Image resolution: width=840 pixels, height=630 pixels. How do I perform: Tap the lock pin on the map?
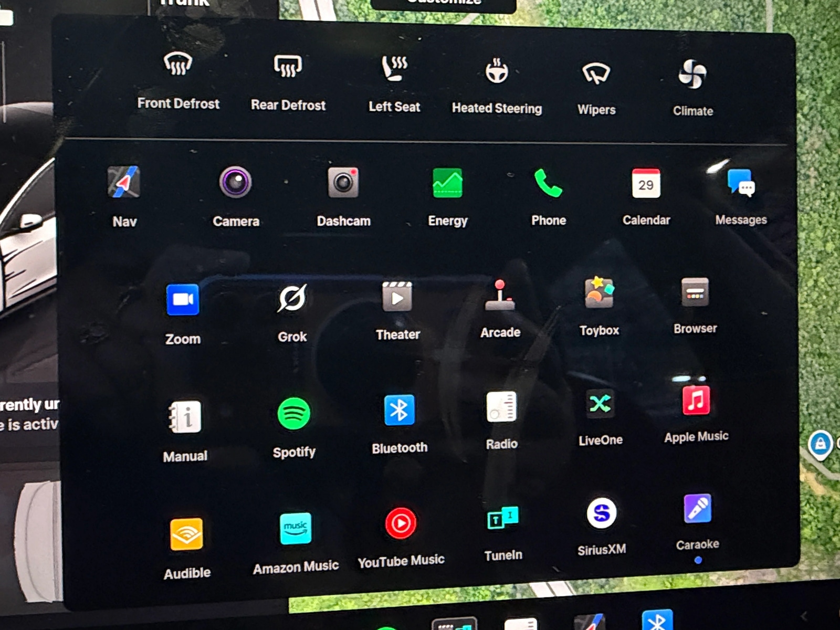pos(820,445)
